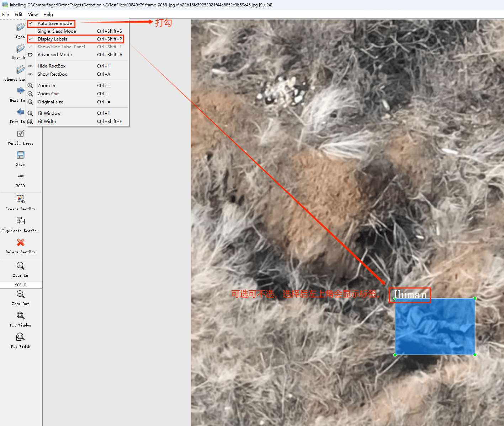The width and height of the screenshot is (504, 426).
Task: Click the Duplicate RectBox icon
Action: [21, 221]
